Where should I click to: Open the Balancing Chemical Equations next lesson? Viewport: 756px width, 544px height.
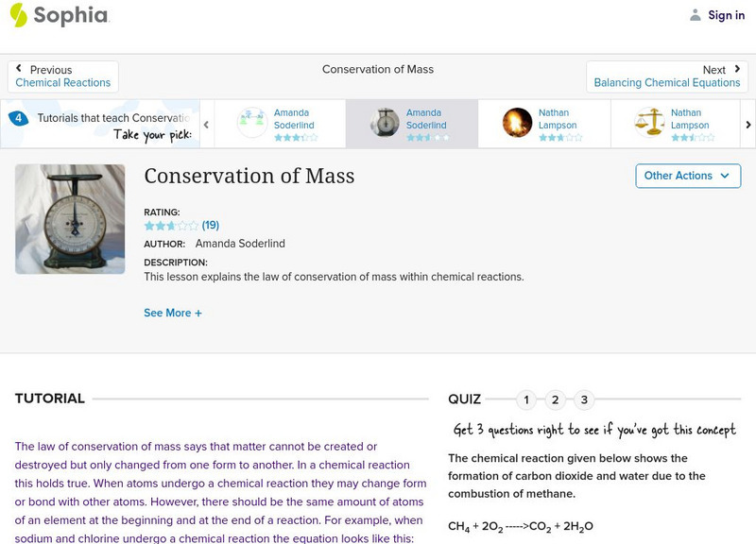point(669,82)
